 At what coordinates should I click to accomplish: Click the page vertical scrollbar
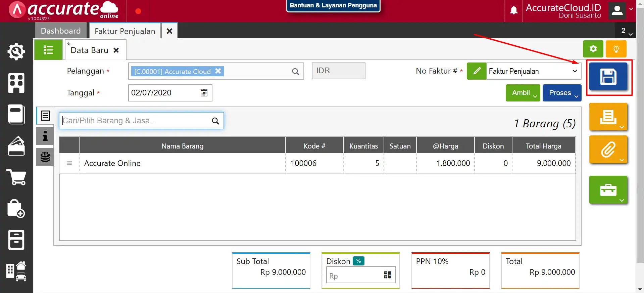[x=640, y=134]
